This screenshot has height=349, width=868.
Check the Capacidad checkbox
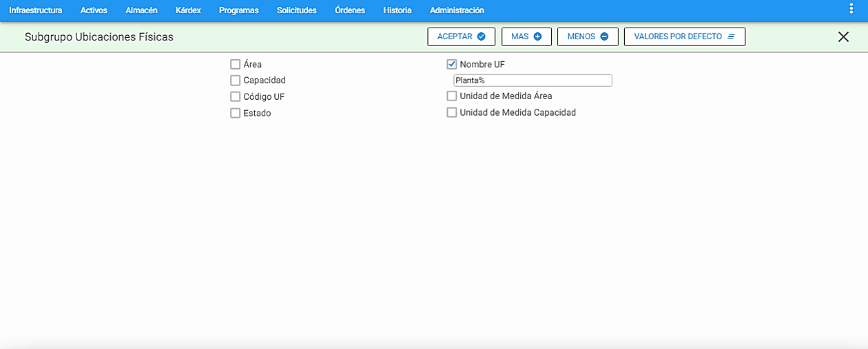[236, 81]
